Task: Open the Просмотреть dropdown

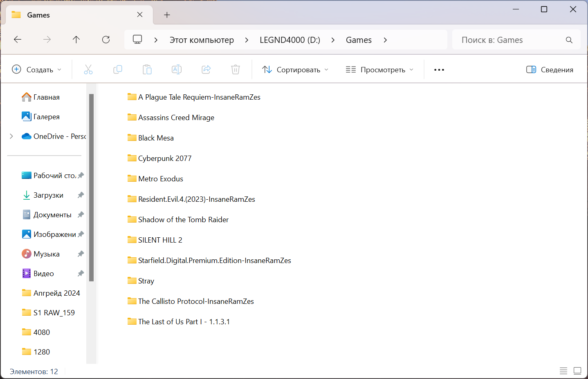Action: point(379,69)
